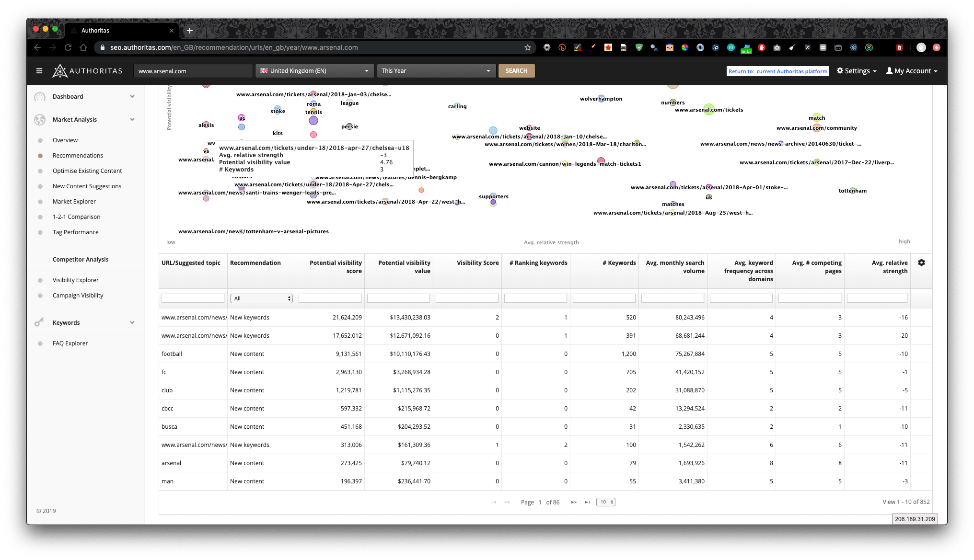Sort by Avg. monthly search volume header
This screenshot has width=974, height=560.
[x=675, y=267]
